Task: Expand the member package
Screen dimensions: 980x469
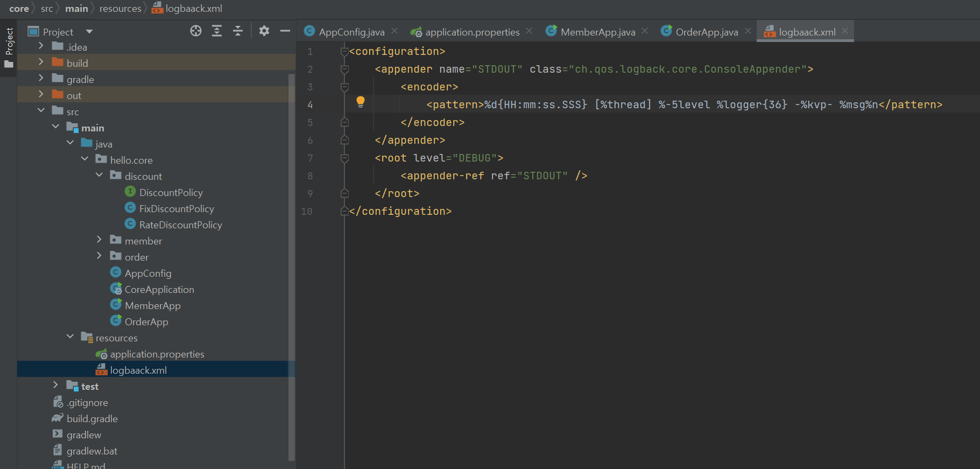Action: [99, 240]
